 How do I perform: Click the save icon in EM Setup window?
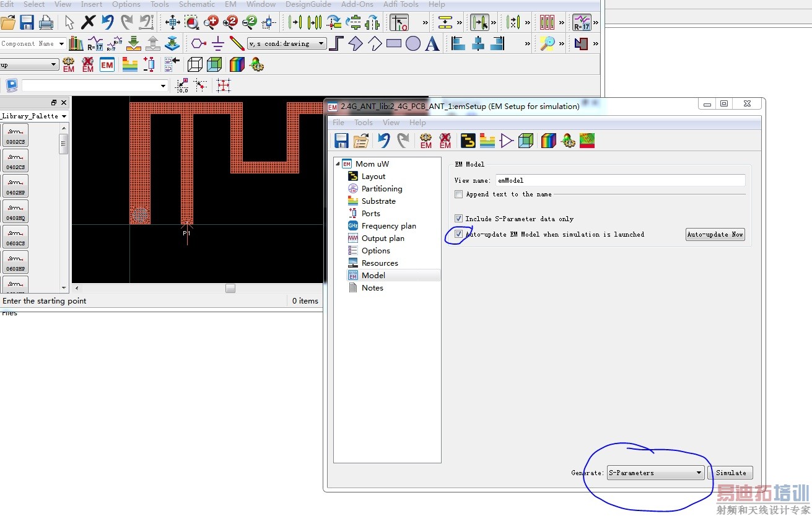pos(341,141)
